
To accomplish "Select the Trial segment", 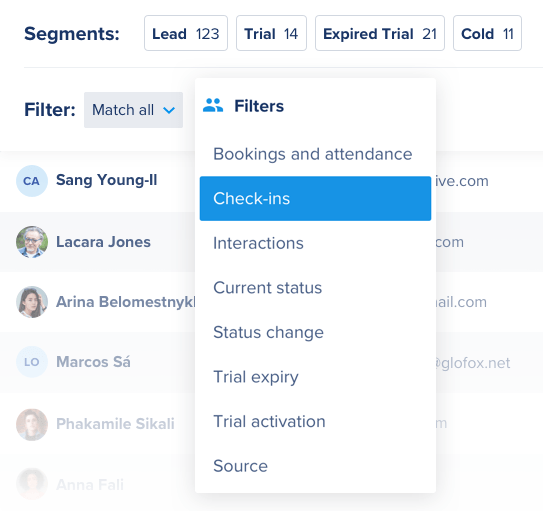I will click(x=271, y=33).
